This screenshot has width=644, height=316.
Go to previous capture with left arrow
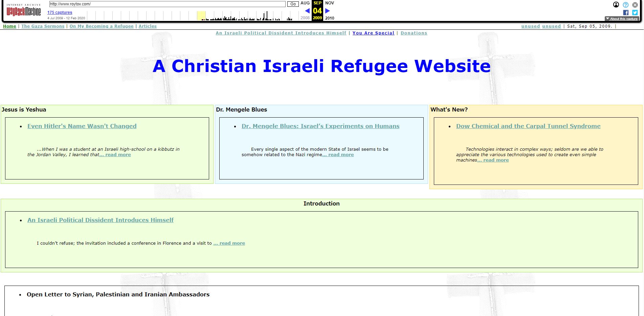pyautogui.click(x=307, y=11)
